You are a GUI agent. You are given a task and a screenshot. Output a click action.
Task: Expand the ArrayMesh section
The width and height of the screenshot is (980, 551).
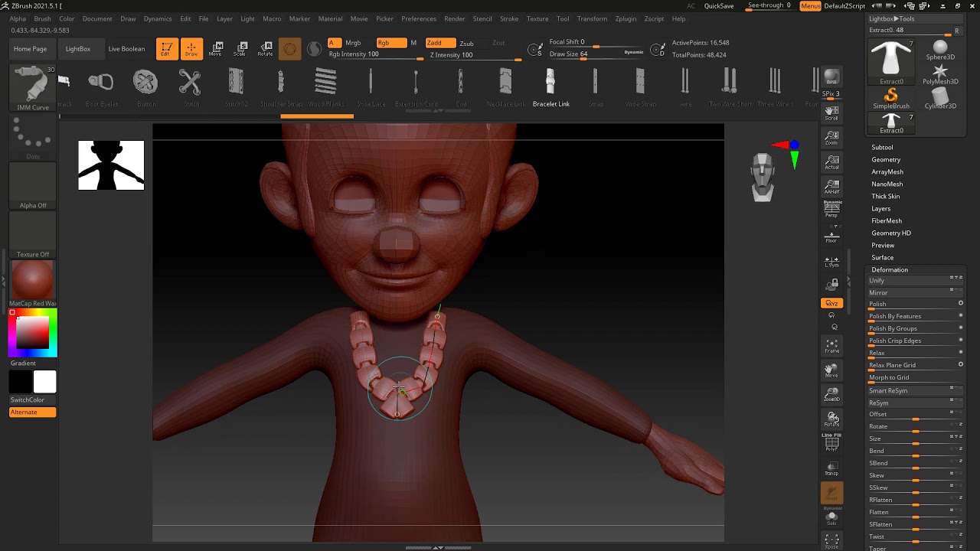[887, 171]
